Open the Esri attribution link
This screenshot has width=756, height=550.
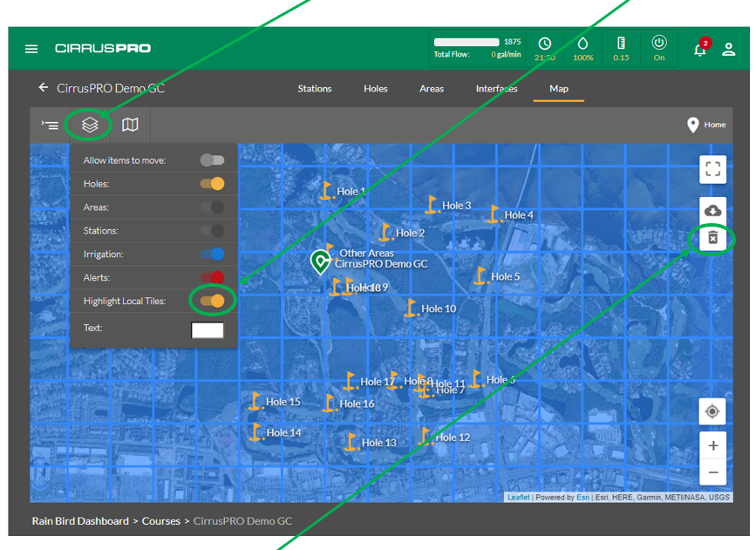[x=582, y=498]
